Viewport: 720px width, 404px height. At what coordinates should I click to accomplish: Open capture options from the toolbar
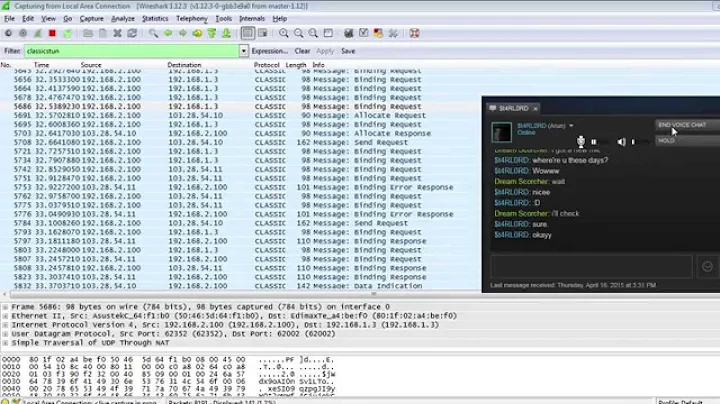(23, 33)
